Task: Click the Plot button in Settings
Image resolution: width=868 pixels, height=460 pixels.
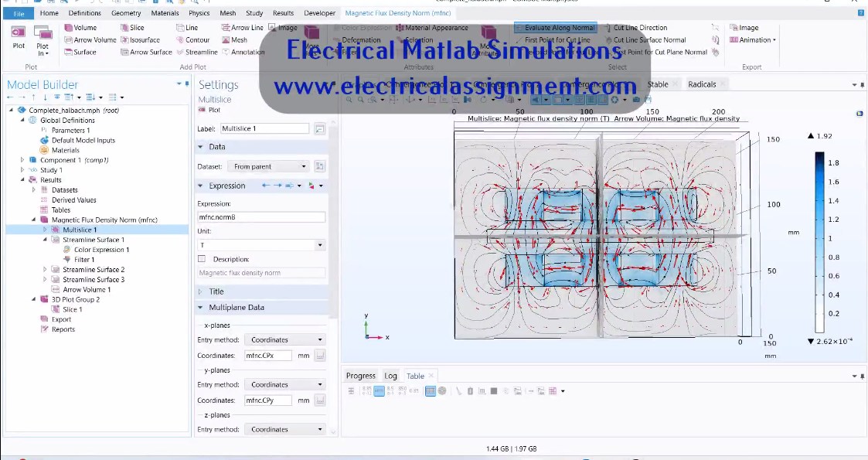Action: tap(209, 110)
